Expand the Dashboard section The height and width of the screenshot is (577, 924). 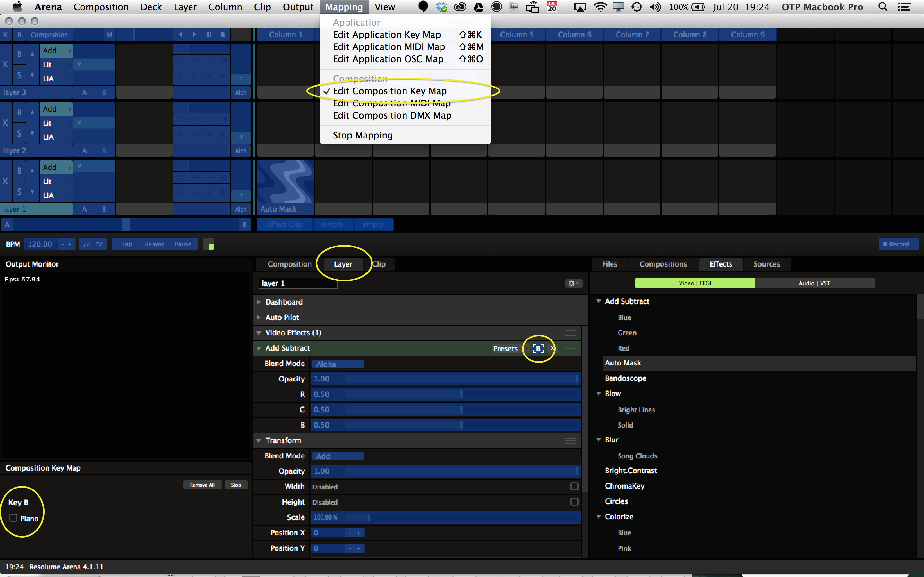(x=259, y=302)
